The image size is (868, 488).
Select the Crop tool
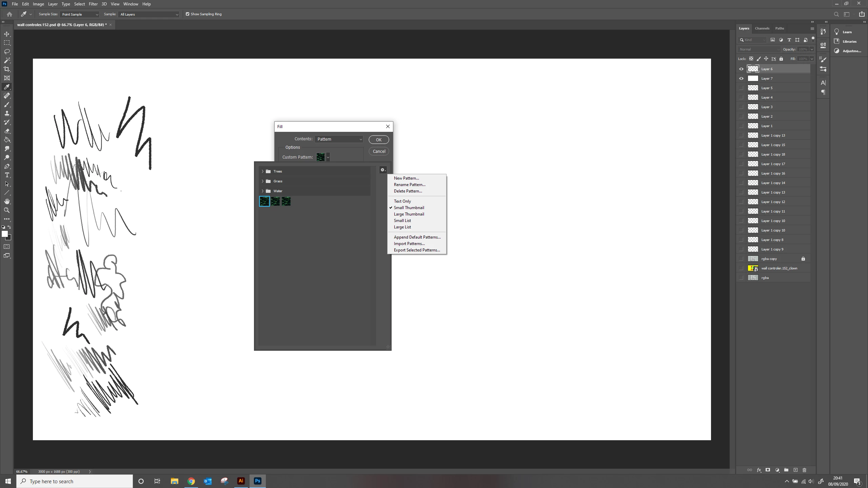coord(7,69)
